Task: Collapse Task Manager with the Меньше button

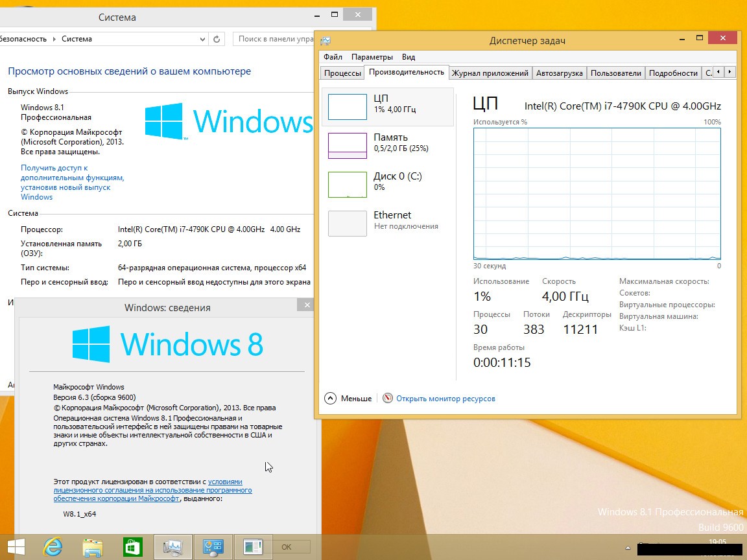Action: 348,399
